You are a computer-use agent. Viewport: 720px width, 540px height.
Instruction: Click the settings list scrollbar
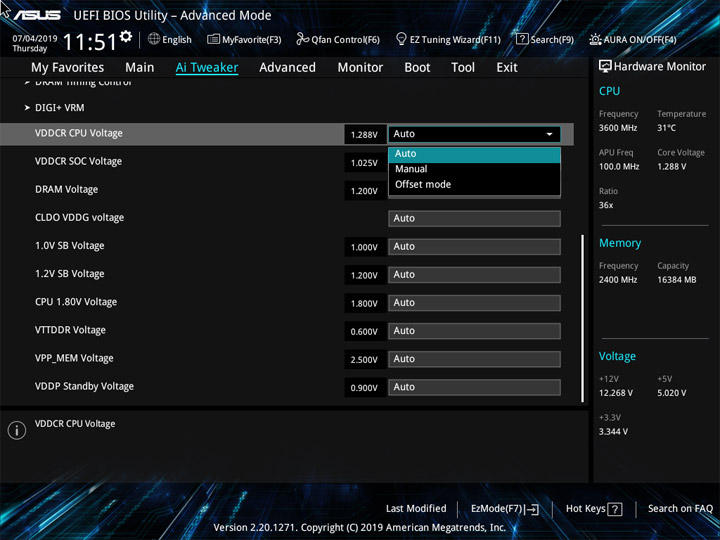pos(583,319)
